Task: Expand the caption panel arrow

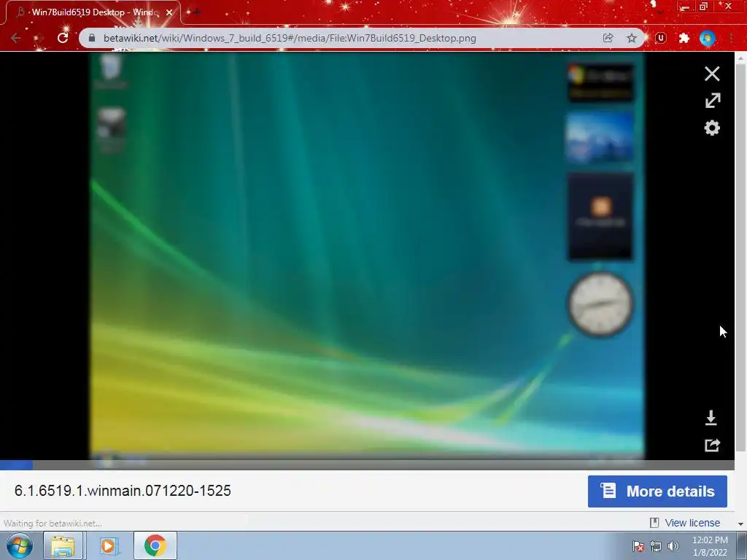Action: [740, 524]
